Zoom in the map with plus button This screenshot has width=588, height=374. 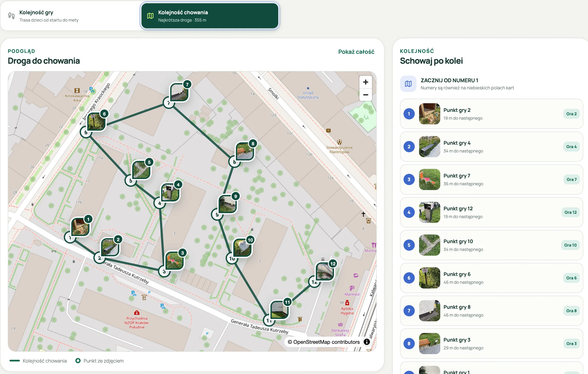pyautogui.click(x=366, y=82)
